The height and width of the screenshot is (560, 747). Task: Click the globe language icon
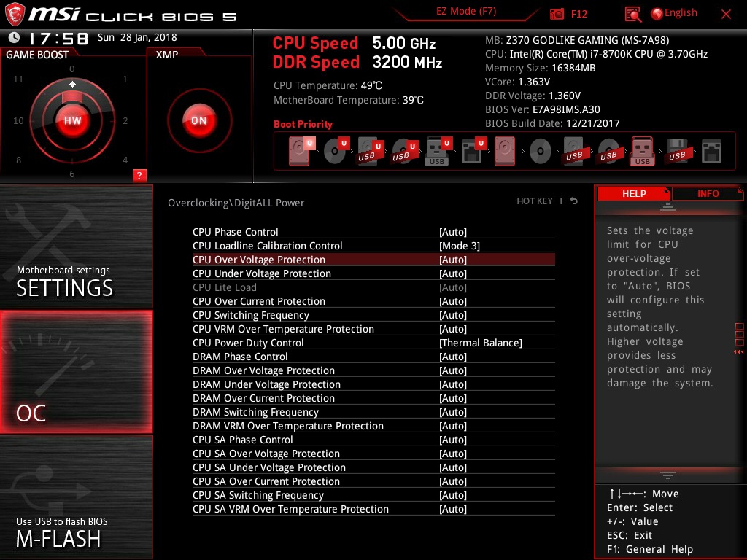[657, 14]
